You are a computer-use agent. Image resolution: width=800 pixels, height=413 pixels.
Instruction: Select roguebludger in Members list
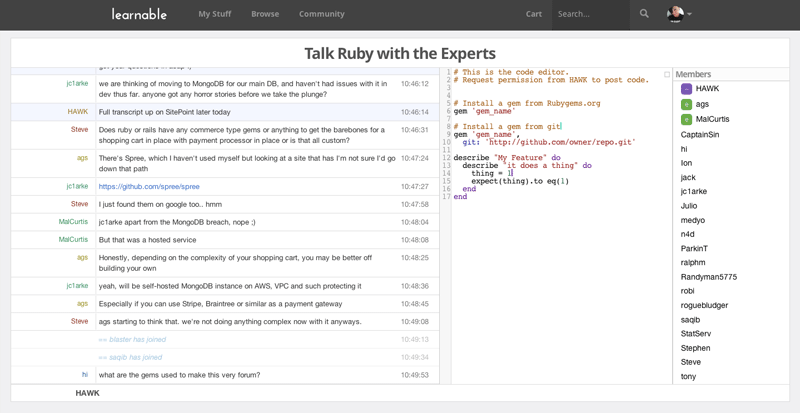704,305
